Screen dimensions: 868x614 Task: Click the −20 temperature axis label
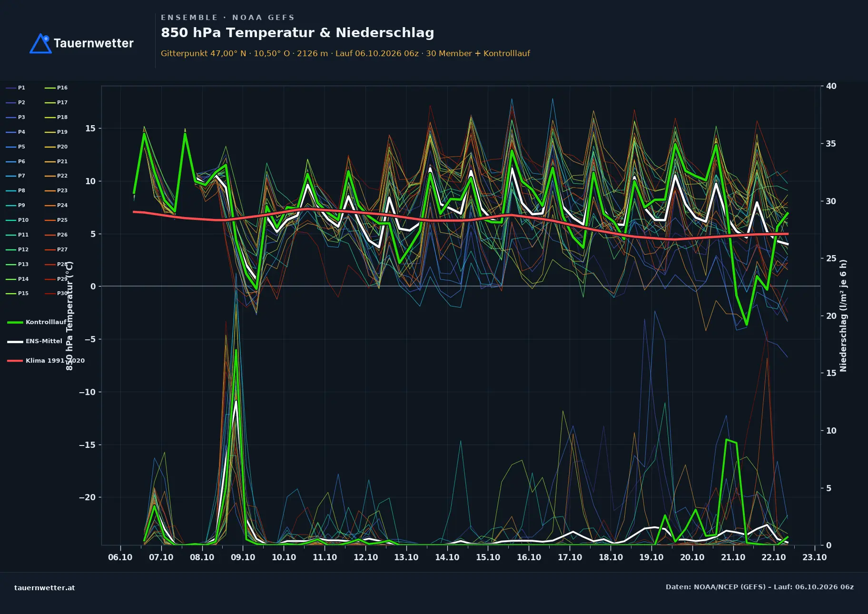click(87, 497)
